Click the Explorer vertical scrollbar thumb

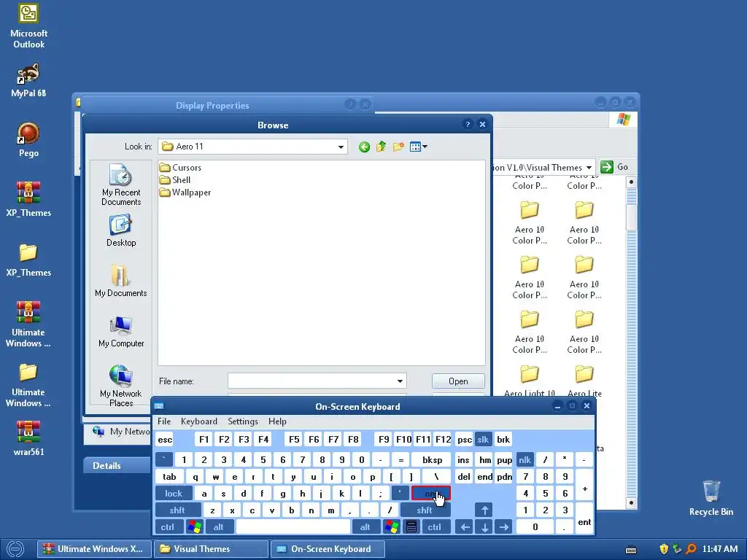pos(631,217)
